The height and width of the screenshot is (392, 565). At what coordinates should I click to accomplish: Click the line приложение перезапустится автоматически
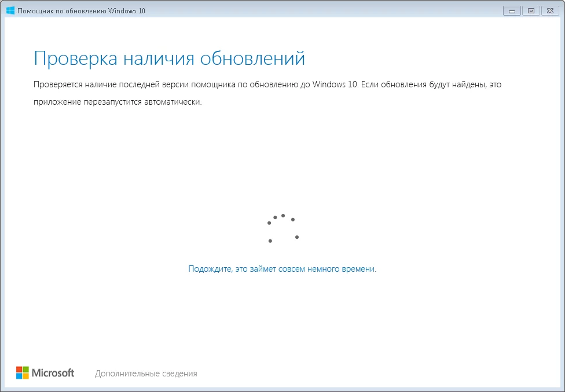[118, 102]
